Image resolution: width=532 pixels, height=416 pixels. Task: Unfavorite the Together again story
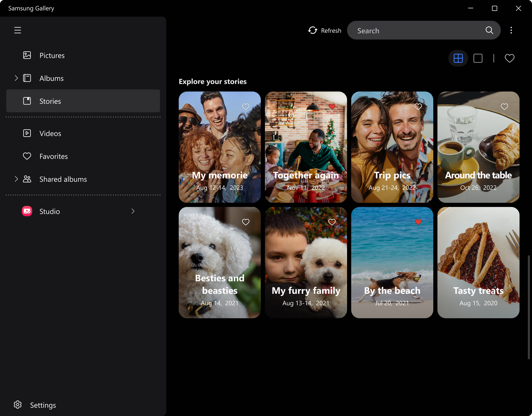(x=332, y=106)
